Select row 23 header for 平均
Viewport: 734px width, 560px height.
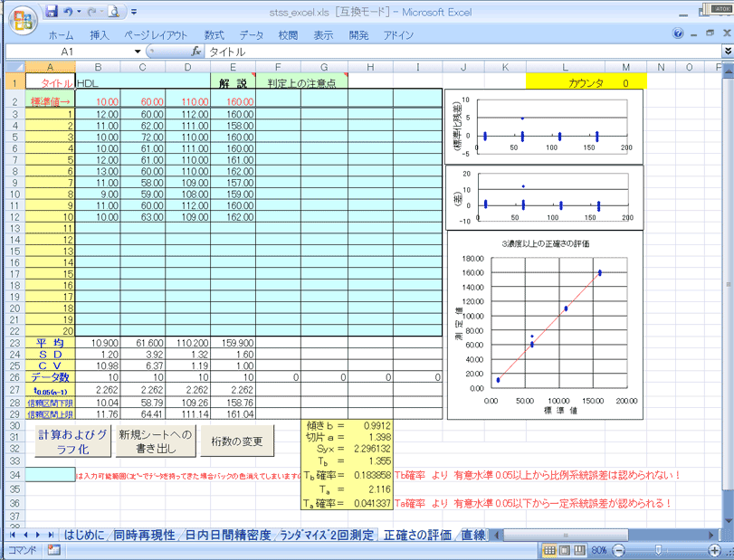15,343
